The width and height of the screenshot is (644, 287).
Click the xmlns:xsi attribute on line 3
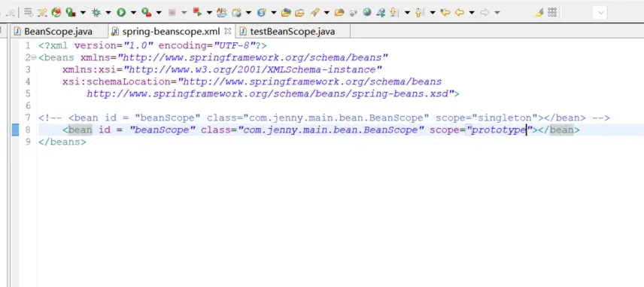tap(90, 69)
